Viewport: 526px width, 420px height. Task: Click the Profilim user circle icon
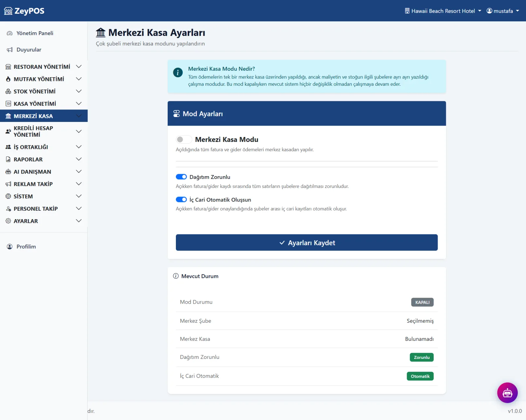click(10, 246)
